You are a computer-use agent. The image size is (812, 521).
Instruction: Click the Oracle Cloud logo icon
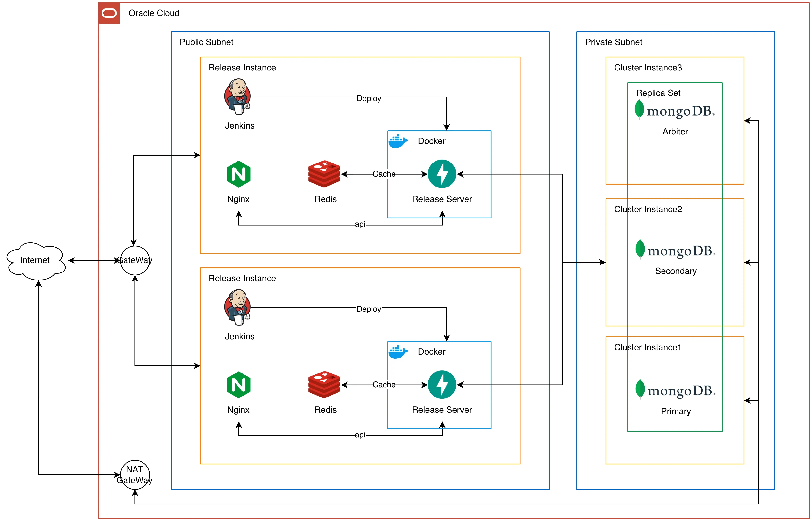click(x=109, y=13)
